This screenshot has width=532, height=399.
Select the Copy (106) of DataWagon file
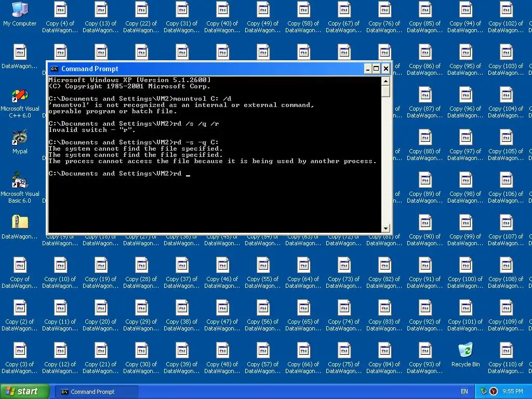click(x=506, y=187)
